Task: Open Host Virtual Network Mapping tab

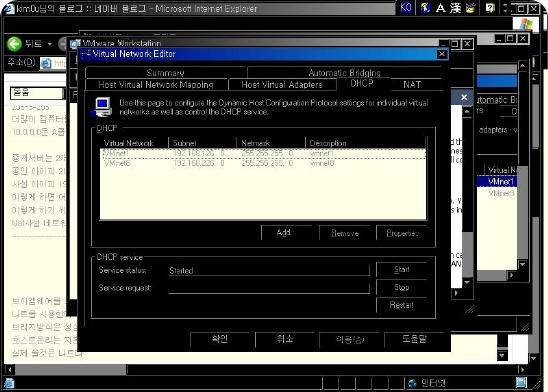Action: pyautogui.click(x=156, y=85)
